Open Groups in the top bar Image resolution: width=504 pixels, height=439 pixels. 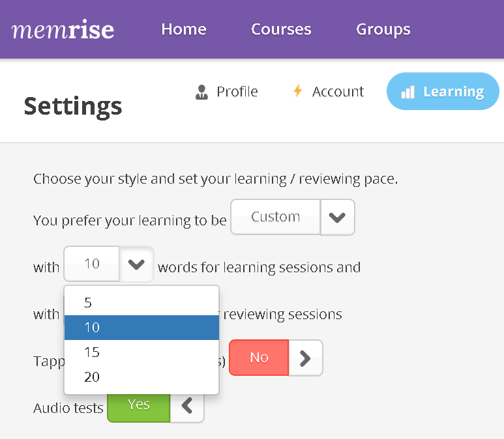coord(383,29)
